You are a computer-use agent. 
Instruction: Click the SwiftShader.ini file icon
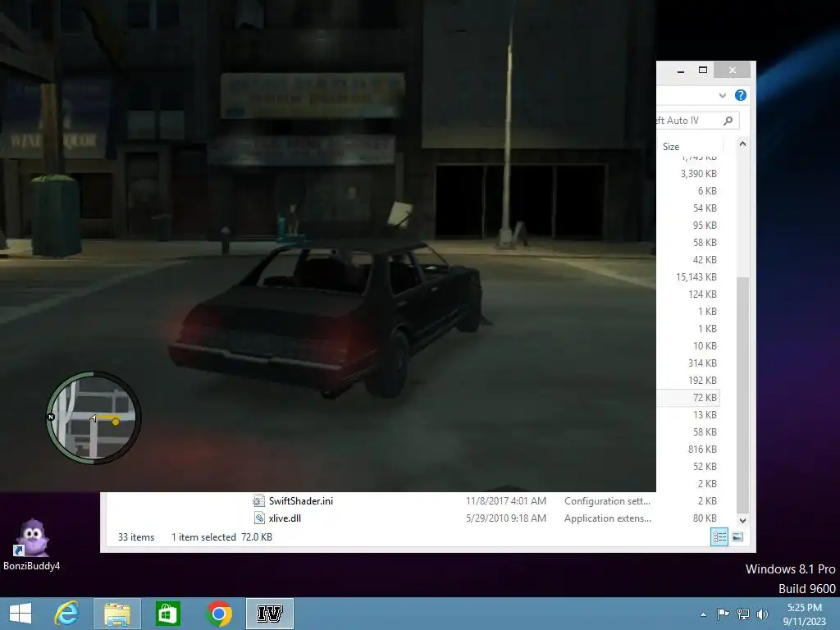(258, 501)
